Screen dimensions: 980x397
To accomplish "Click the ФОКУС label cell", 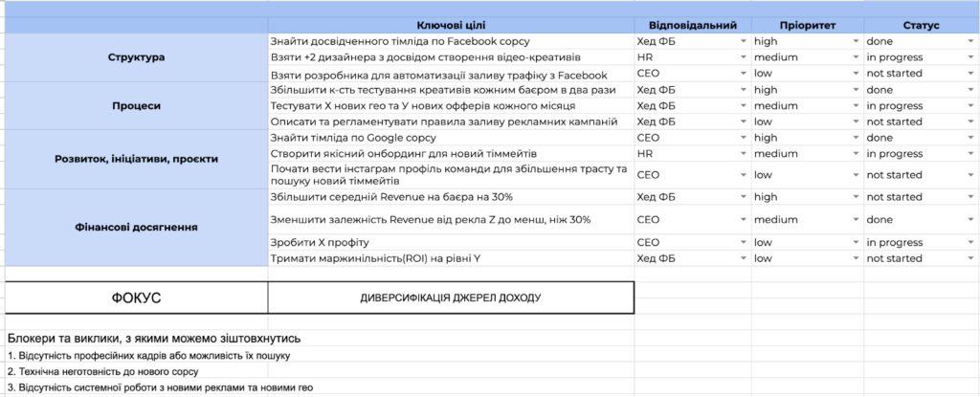I will (136, 298).
